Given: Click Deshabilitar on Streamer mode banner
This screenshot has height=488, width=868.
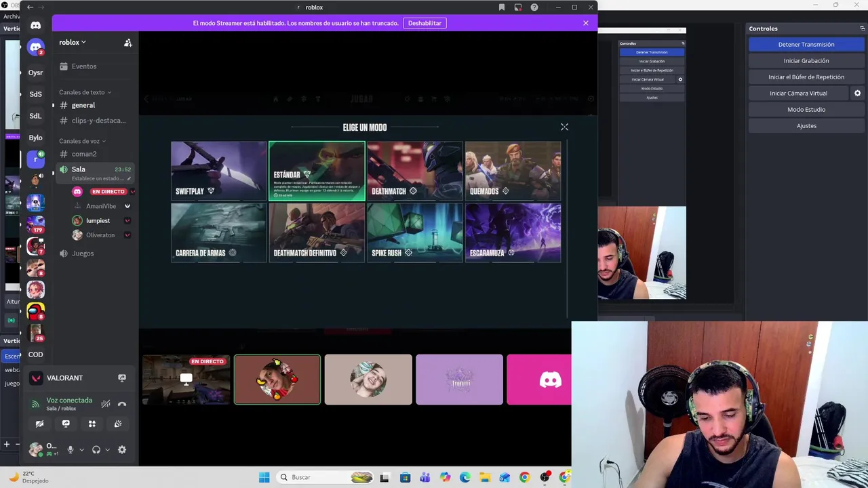Looking at the screenshot, I should click(x=425, y=23).
